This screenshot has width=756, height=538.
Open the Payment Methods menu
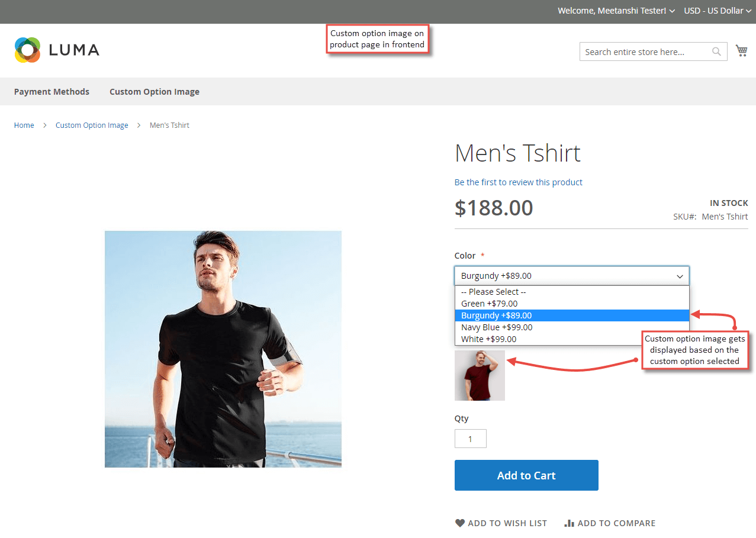[x=52, y=91]
